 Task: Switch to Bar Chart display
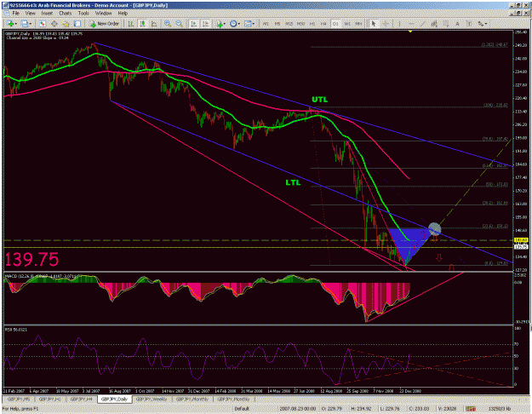point(130,24)
